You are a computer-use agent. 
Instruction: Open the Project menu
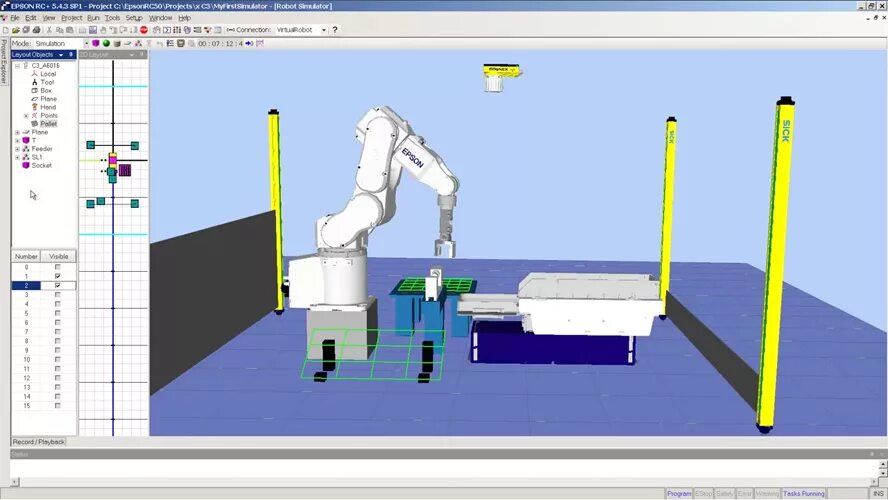click(71, 18)
